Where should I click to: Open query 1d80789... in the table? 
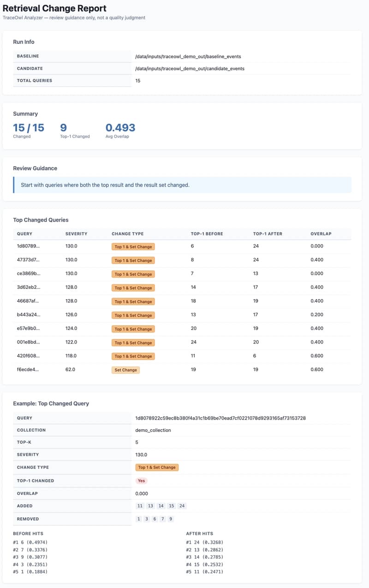[x=29, y=246]
